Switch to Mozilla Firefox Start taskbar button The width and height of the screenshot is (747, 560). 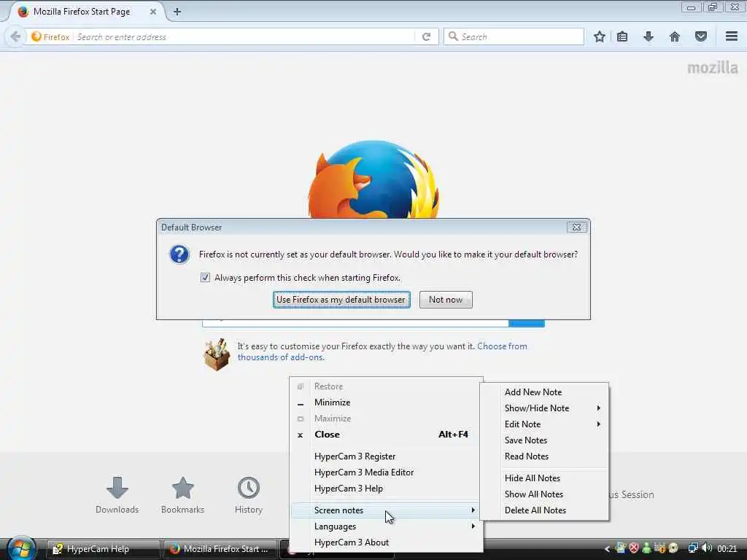point(220,549)
